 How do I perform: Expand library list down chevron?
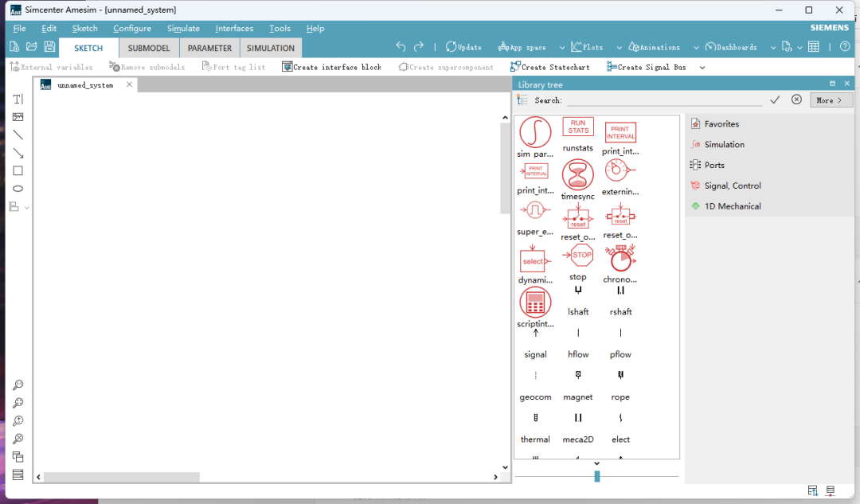coord(596,464)
